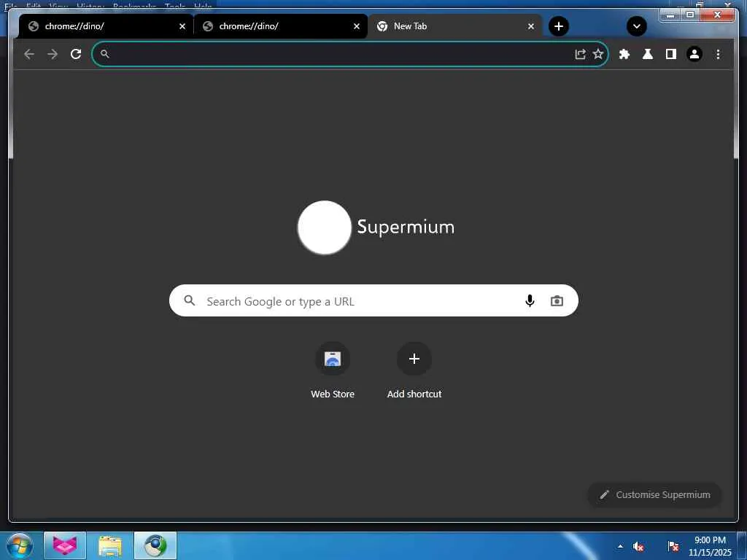Close the second chrome://dino/ tab
Screen dimensions: 747x560
pos(356,26)
